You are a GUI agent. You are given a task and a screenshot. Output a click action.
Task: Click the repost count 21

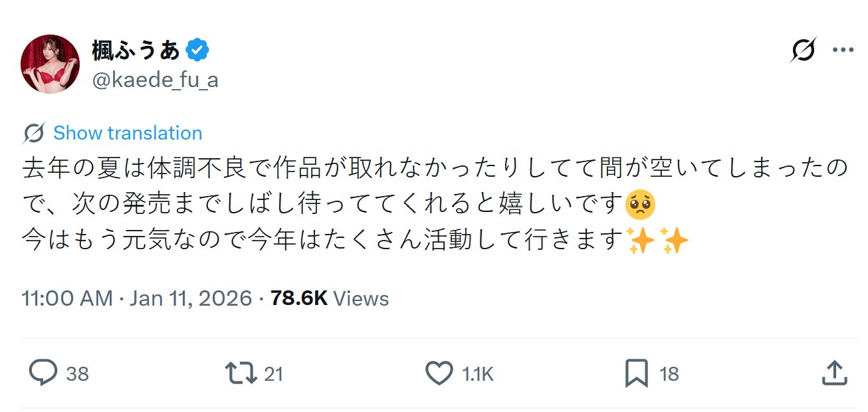tap(273, 374)
